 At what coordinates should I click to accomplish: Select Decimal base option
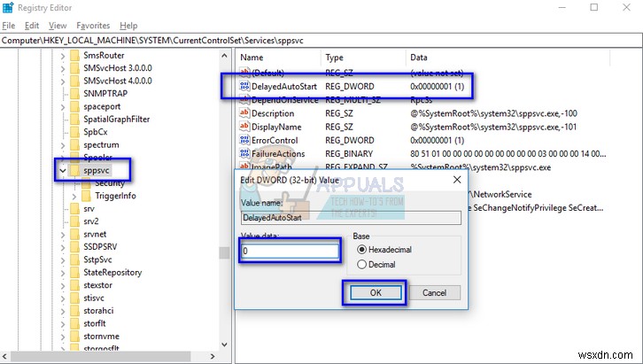tap(361, 265)
